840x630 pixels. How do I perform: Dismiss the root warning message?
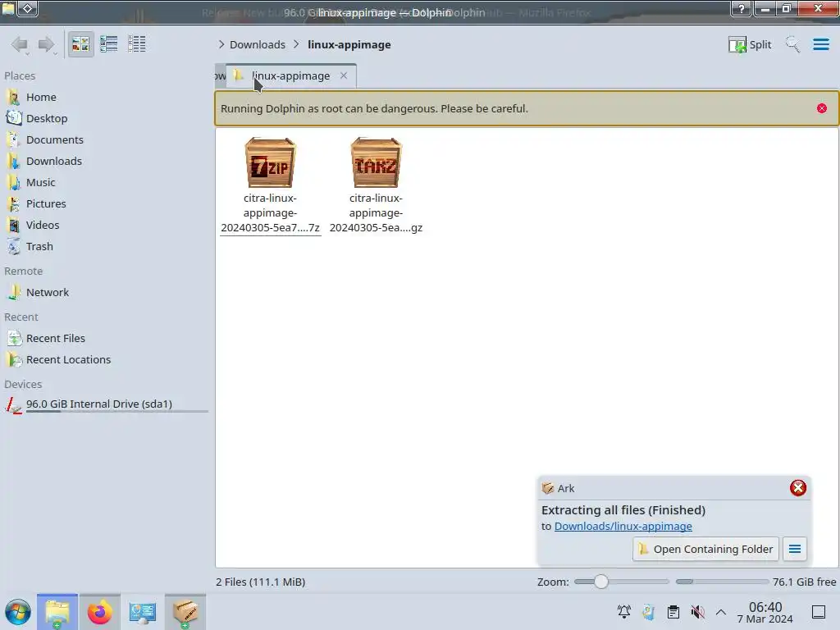[821, 109]
